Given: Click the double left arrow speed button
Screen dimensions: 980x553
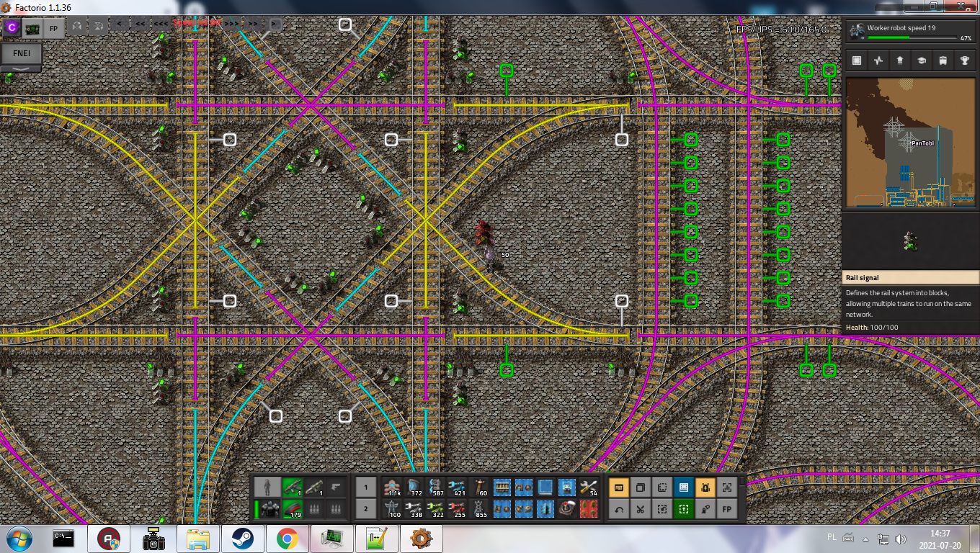Looking at the screenshot, I should (x=140, y=24).
